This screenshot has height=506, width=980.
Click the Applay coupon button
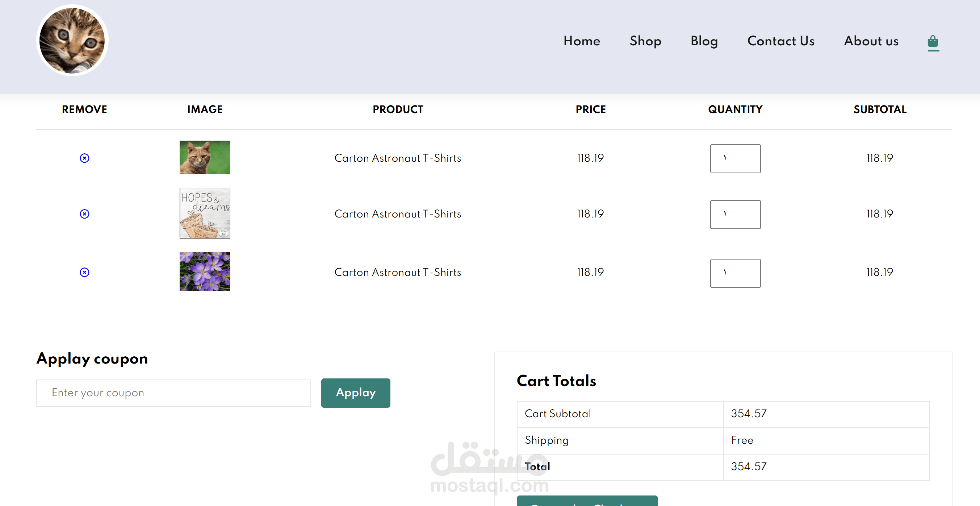355,393
